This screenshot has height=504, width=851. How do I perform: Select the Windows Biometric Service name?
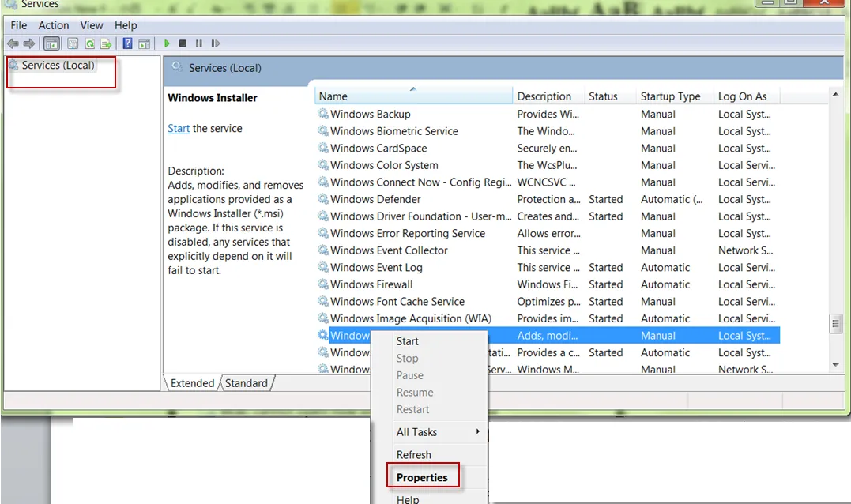click(394, 131)
